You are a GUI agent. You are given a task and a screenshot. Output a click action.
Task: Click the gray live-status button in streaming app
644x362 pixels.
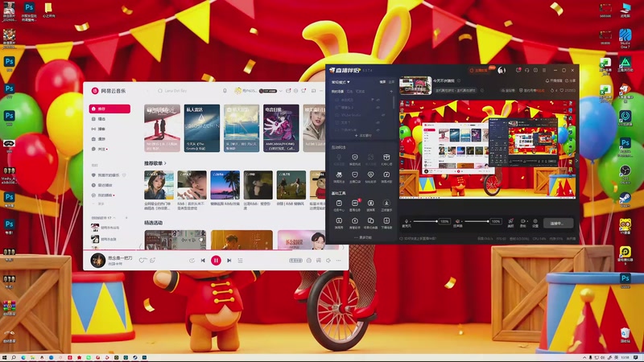[558, 224]
